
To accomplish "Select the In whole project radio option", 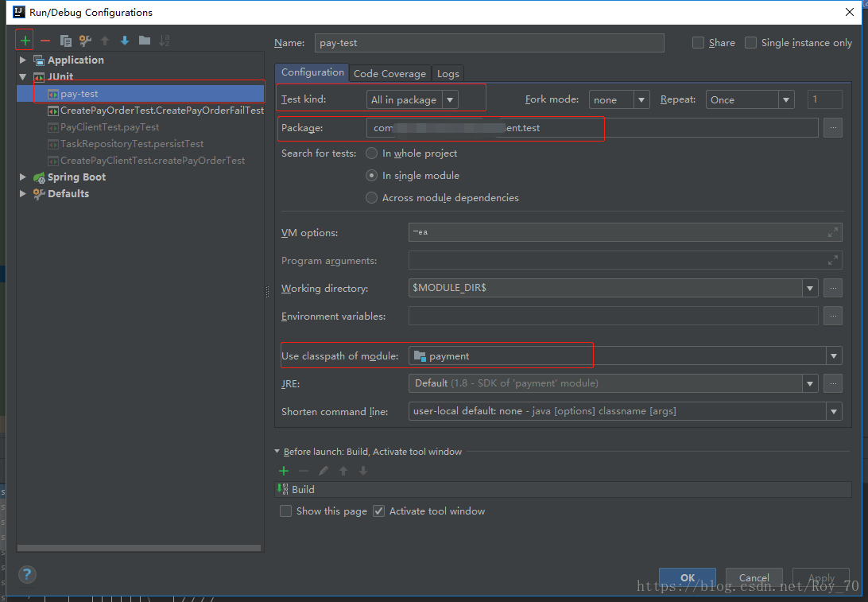I will click(371, 153).
